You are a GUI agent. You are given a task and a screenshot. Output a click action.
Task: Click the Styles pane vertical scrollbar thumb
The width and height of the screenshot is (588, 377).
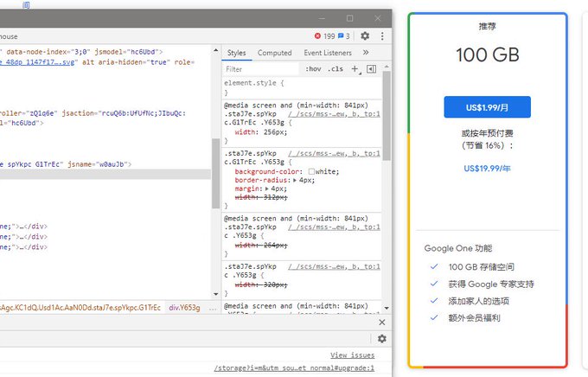point(387,116)
